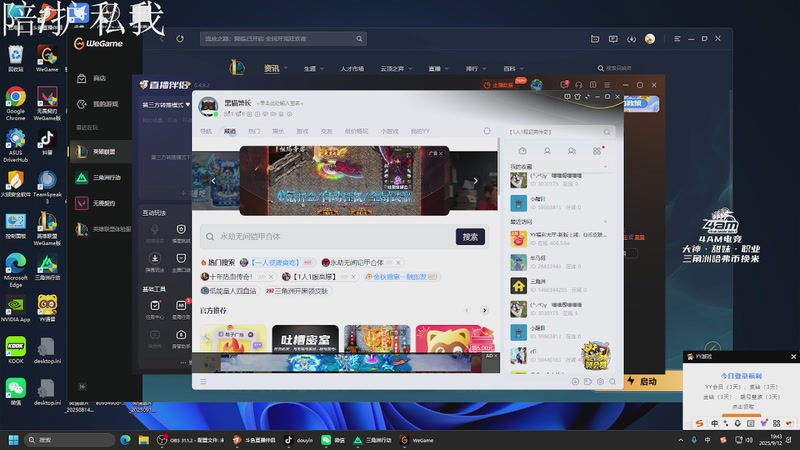
Task: Click the WeGame user avatar
Action: (x=649, y=39)
